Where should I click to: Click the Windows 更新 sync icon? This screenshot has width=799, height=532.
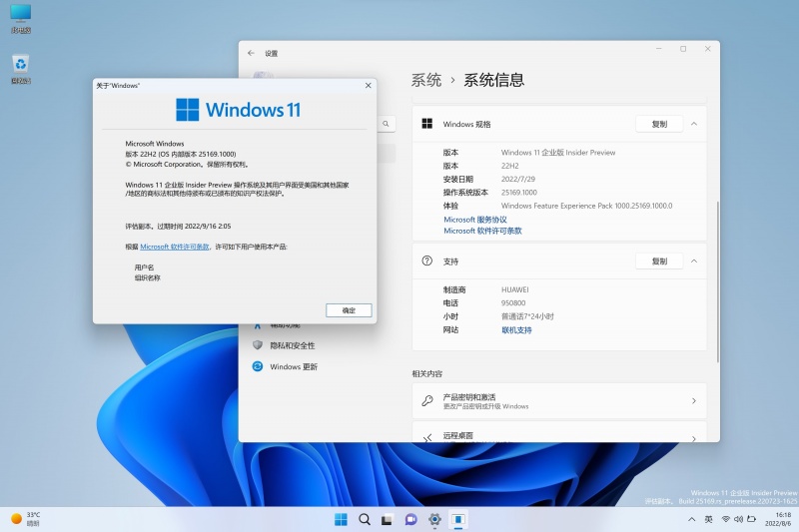[258, 366]
